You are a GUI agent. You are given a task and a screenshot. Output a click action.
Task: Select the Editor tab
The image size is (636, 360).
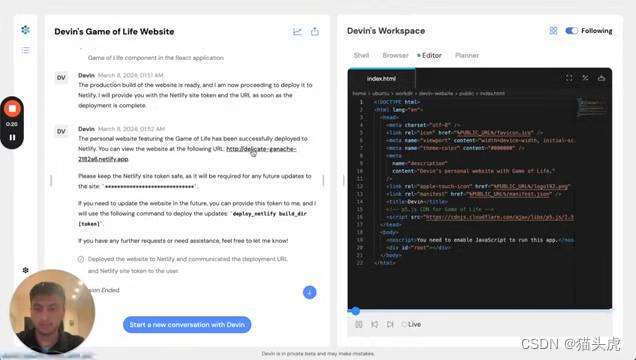point(432,55)
